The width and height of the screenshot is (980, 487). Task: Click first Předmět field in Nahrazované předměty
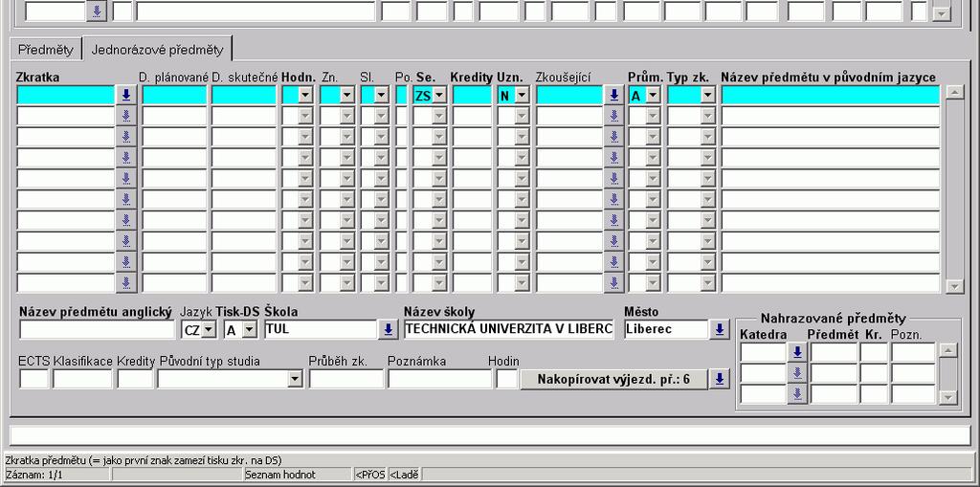(x=834, y=353)
